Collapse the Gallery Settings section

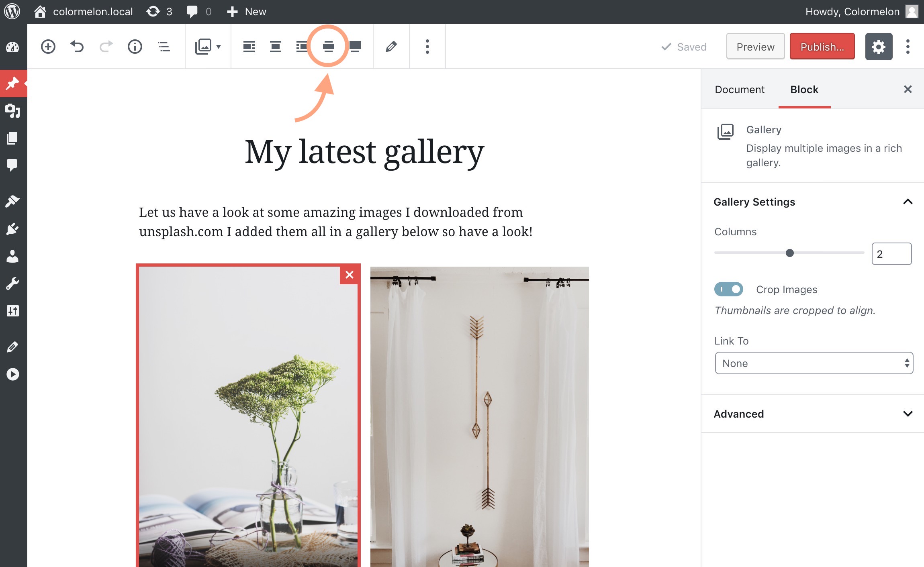(812, 202)
